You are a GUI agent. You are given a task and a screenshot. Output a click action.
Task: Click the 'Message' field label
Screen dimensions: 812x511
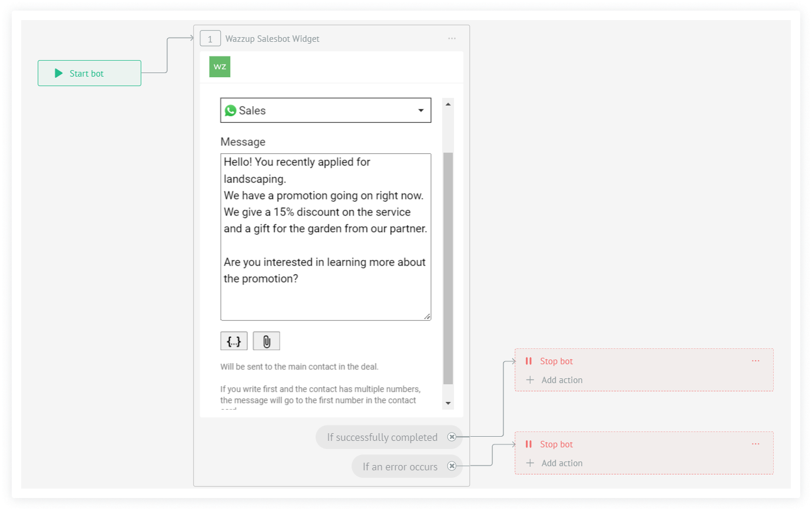click(x=243, y=142)
